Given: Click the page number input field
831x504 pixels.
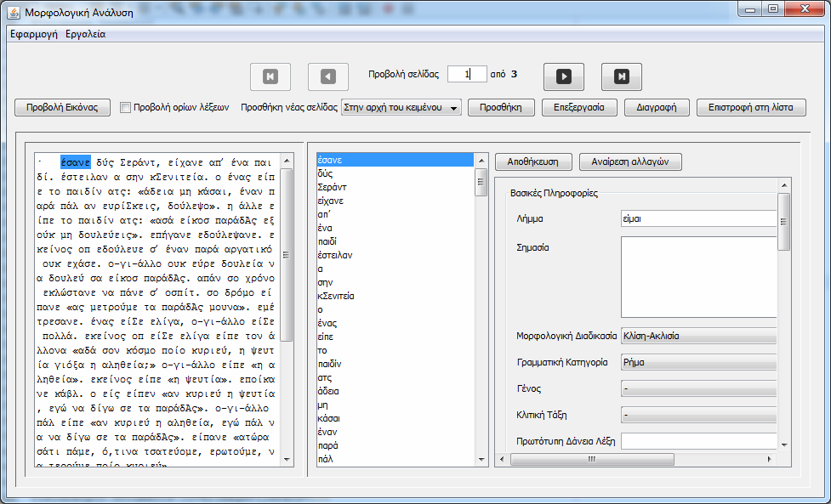Looking at the screenshot, I should coord(467,74).
